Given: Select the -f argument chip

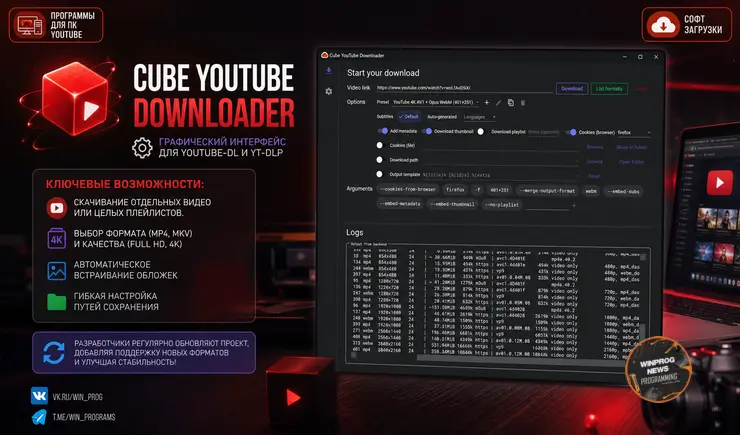Looking at the screenshot, I should 478,190.
